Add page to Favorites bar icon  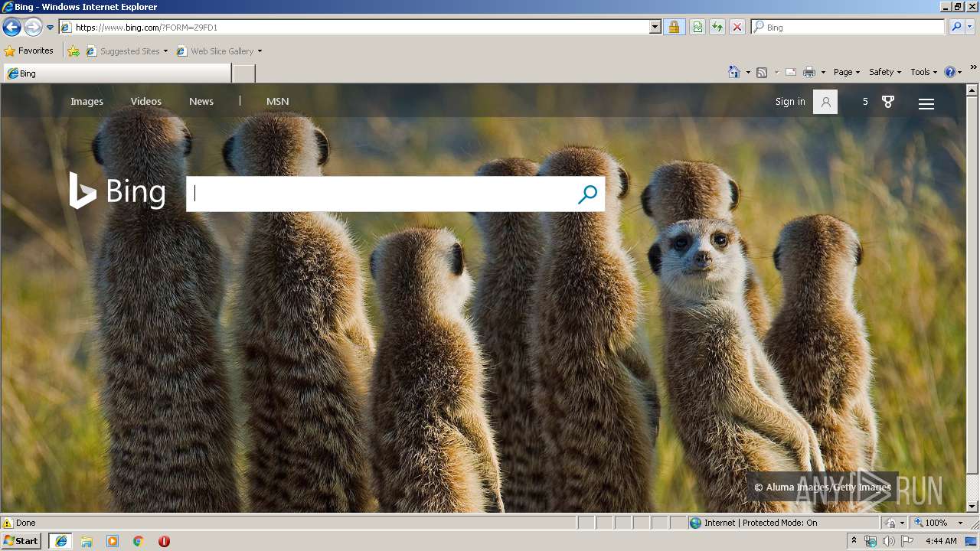[73, 51]
